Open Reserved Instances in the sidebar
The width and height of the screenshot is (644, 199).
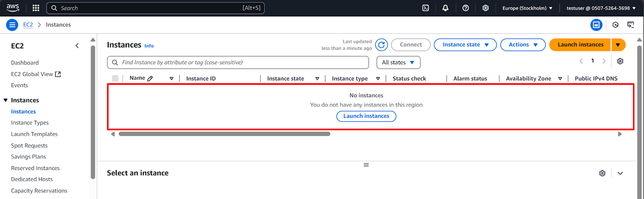pos(35,168)
